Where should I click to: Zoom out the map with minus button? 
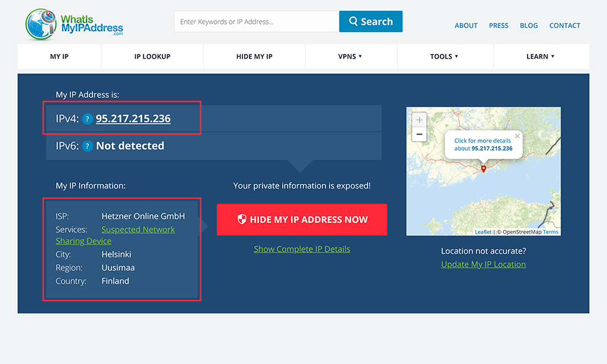(x=419, y=135)
